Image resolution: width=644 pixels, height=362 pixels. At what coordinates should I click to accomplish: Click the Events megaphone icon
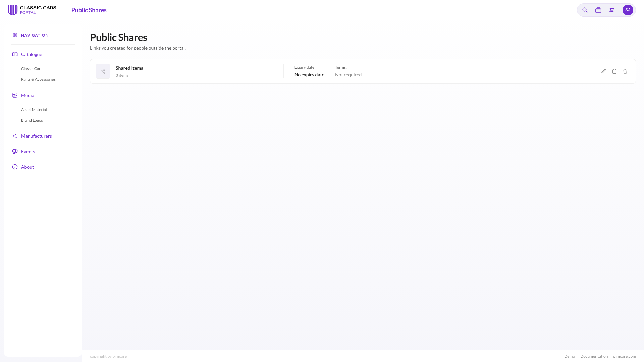click(15, 152)
